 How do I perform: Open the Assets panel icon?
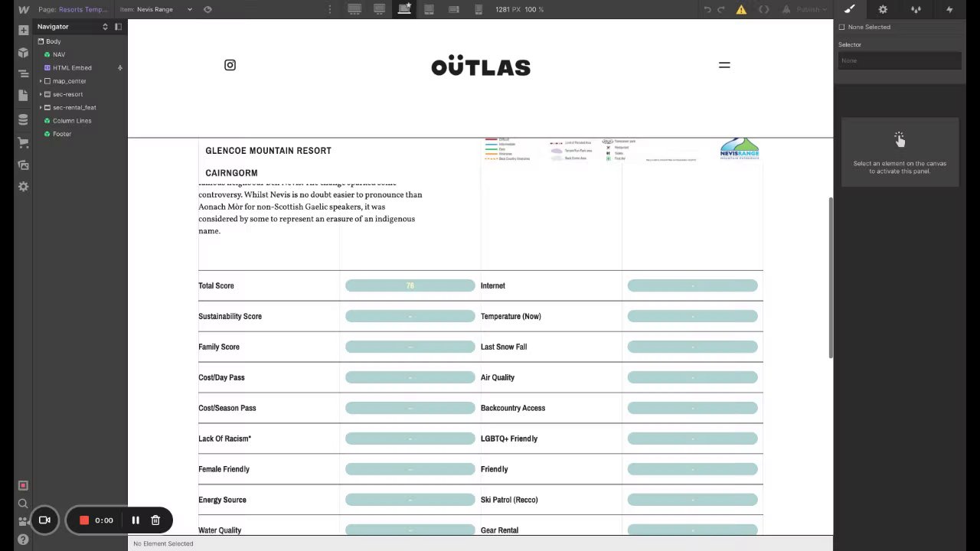(23, 165)
